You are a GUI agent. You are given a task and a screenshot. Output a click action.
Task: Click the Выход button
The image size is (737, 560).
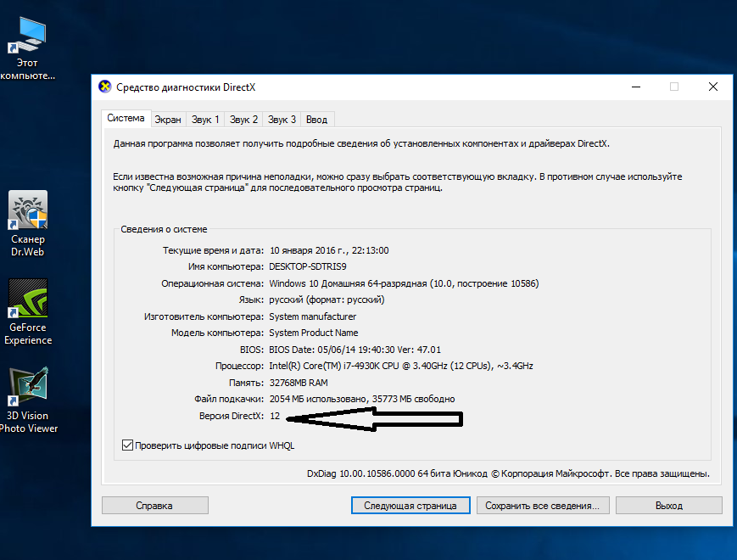(669, 506)
